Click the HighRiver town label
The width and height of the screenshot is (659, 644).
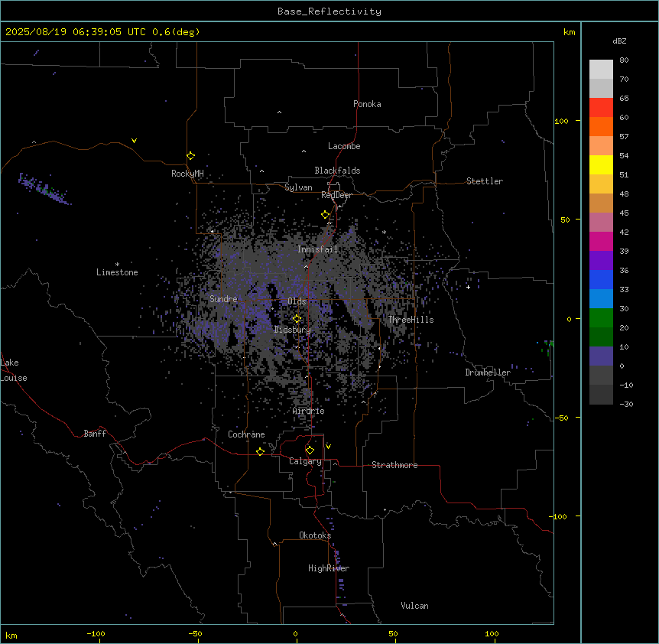[329, 568]
